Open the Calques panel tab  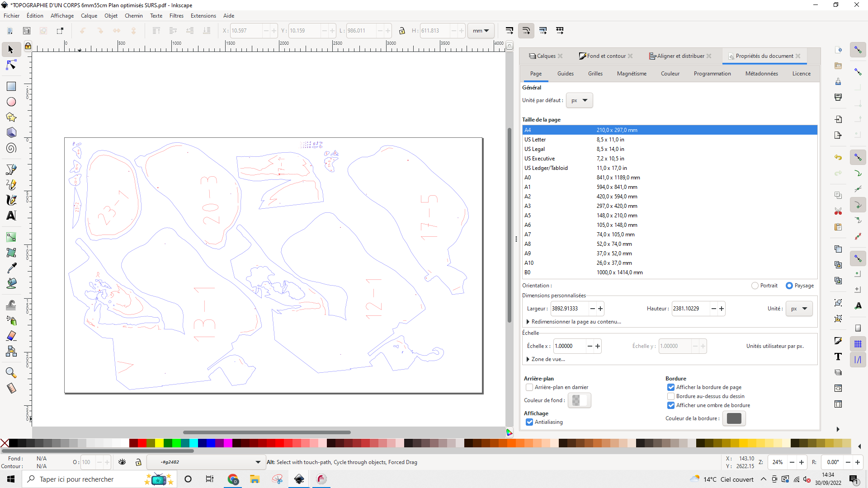coord(546,56)
